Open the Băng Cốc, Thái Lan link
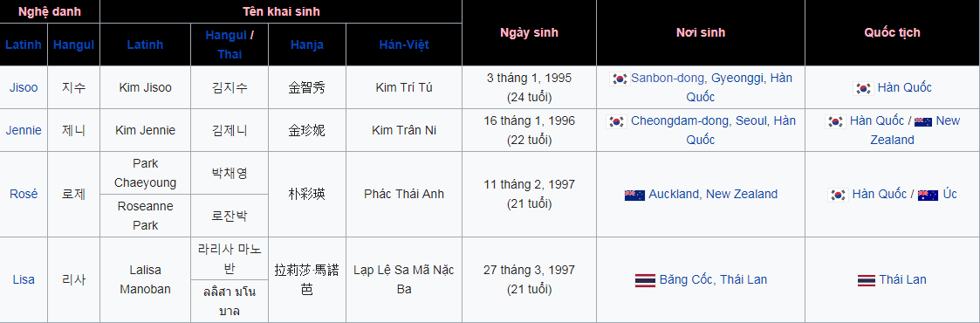This screenshot has height=323, width=980. click(x=713, y=280)
